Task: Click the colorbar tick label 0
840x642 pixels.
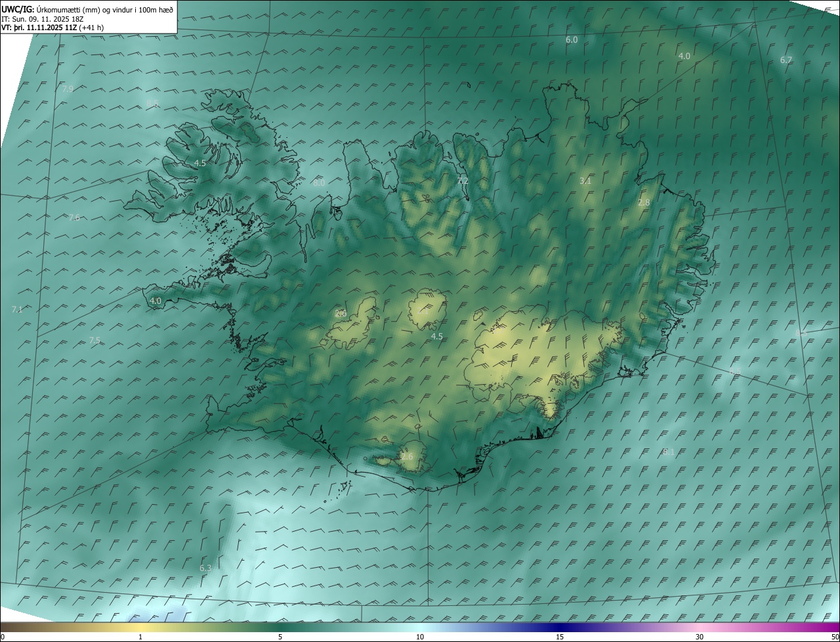Action: point(3,637)
